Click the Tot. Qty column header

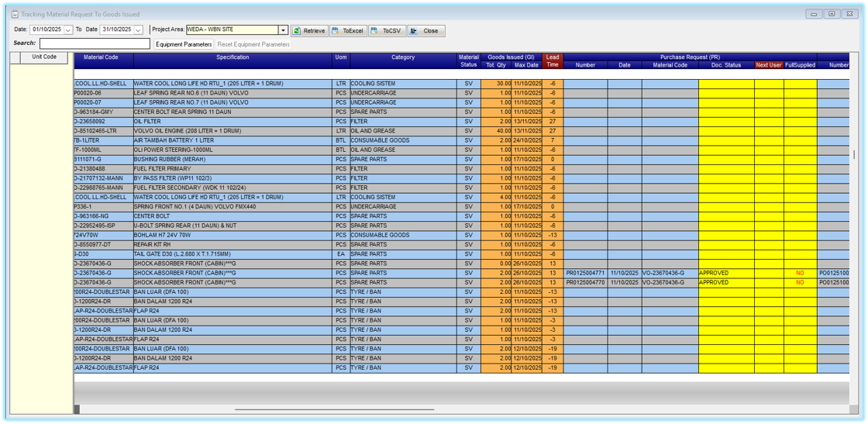tap(495, 65)
